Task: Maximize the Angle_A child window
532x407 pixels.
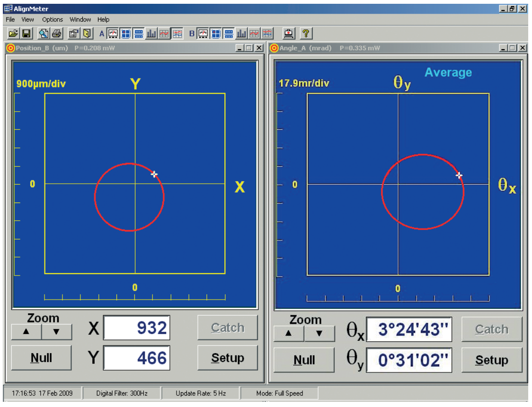Action: click(513, 48)
